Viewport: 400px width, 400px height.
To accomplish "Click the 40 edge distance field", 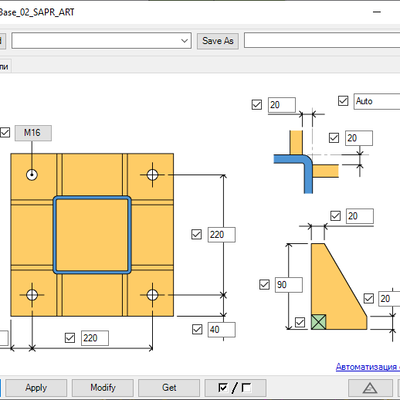I will 222,330.
